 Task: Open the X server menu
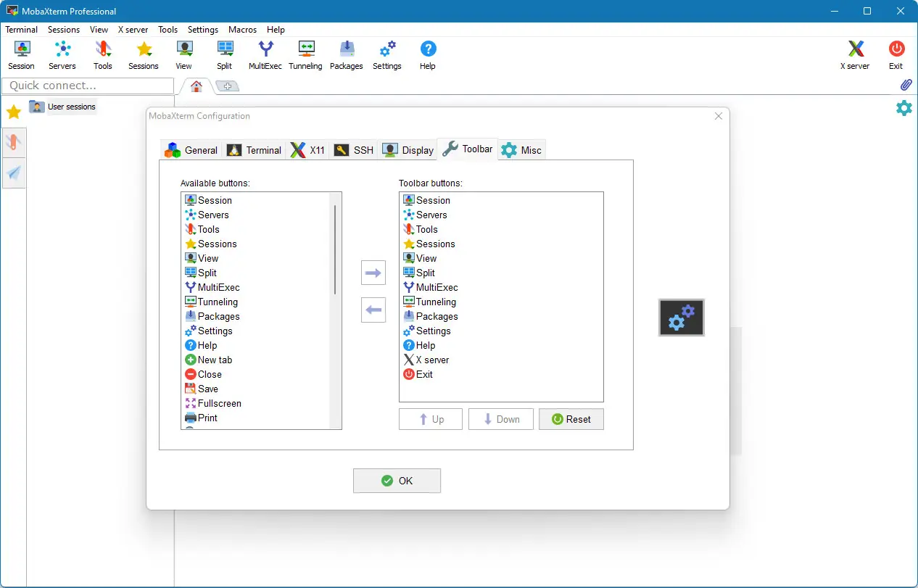pyautogui.click(x=133, y=30)
